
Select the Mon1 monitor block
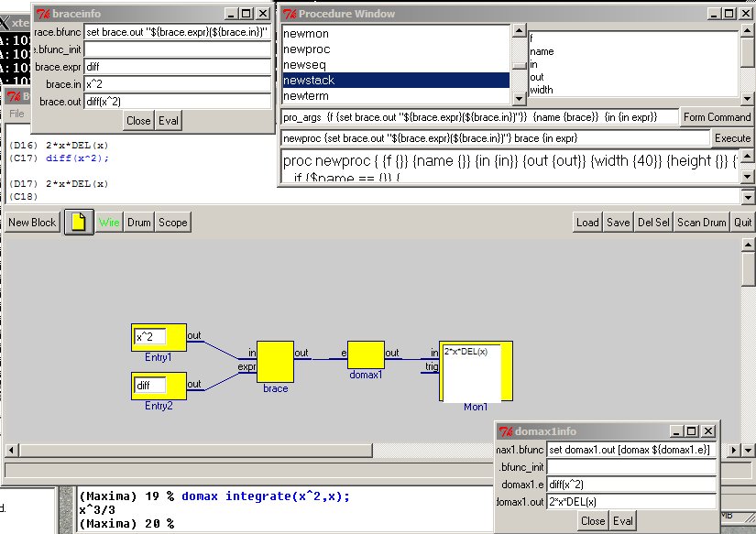(476, 371)
